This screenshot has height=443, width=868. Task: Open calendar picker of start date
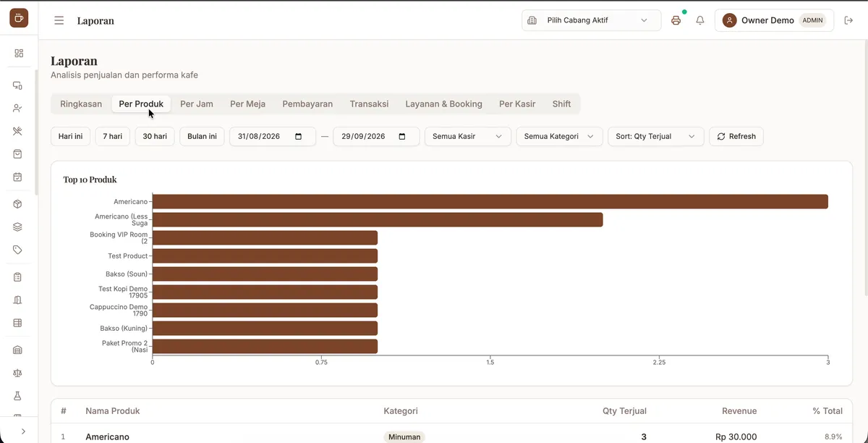coord(299,136)
